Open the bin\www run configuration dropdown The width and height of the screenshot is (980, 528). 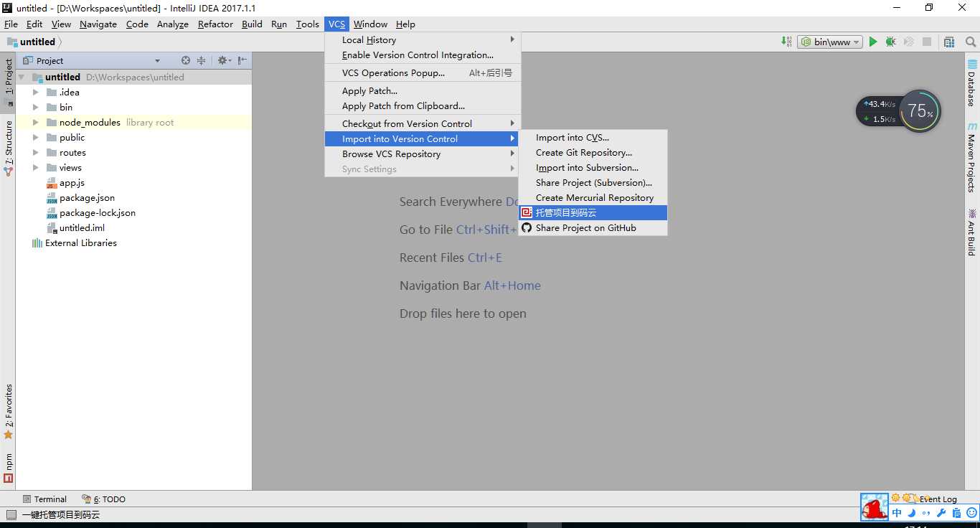[829, 42]
